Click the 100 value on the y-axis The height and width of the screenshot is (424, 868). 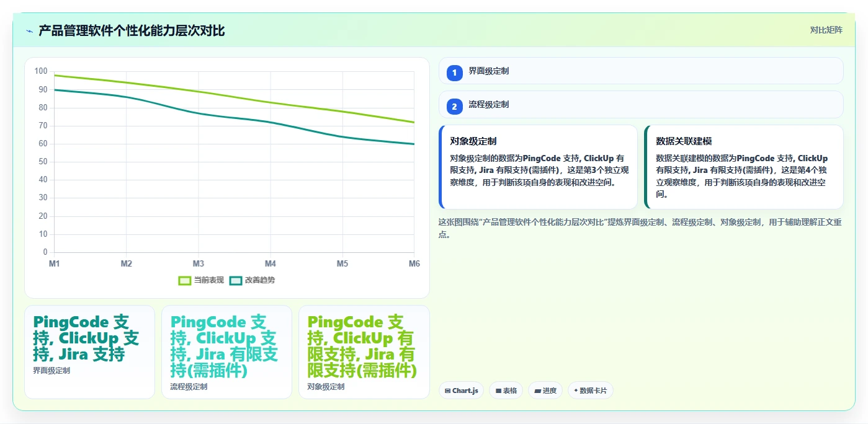point(41,71)
